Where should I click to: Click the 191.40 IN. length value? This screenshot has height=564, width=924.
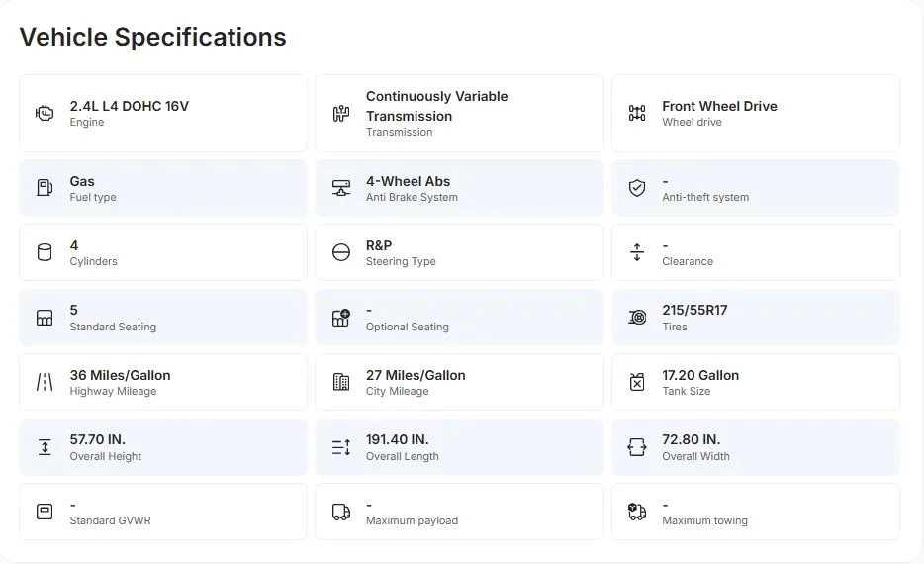point(397,439)
